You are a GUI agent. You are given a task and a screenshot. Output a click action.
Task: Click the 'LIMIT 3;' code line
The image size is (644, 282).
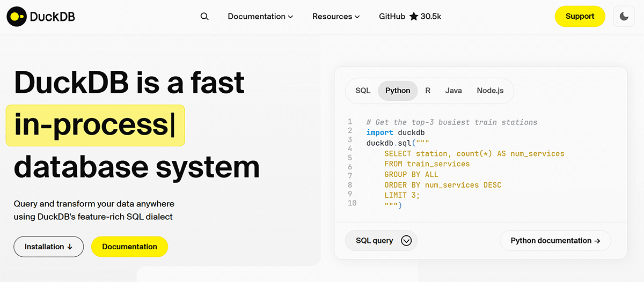(x=402, y=195)
